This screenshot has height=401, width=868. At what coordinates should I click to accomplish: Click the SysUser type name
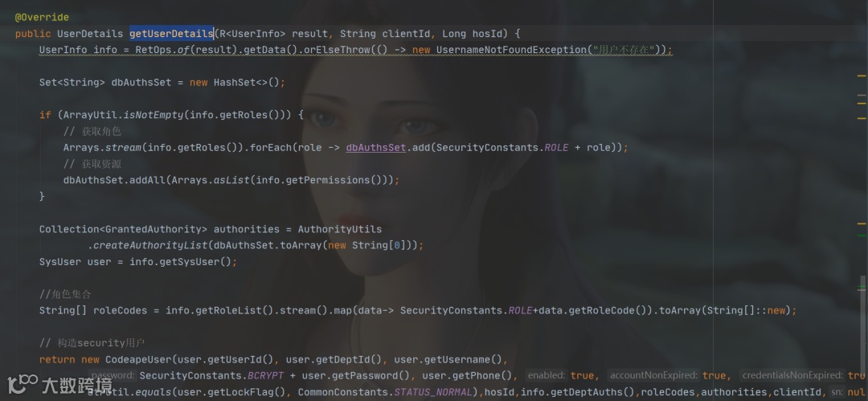tap(59, 262)
